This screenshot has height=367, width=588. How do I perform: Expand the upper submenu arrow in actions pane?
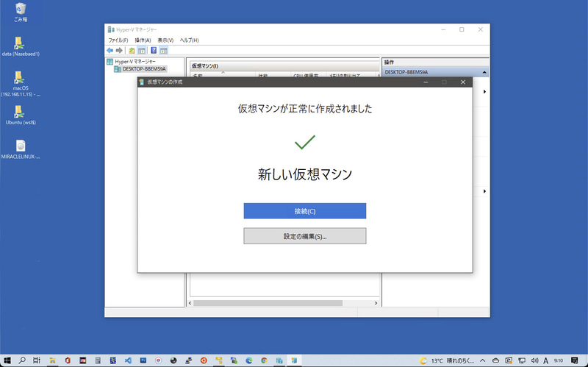(484, 91)
